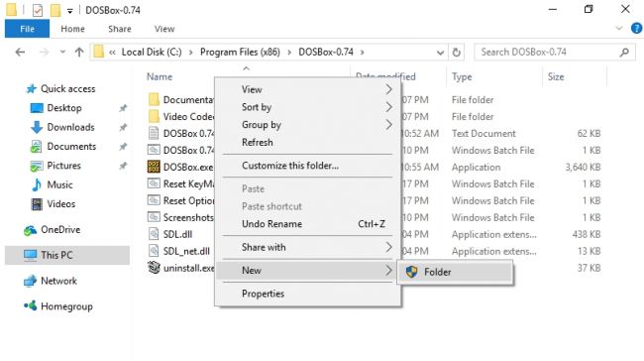Refresh the address bar location
The image size is (644, 361).
pyautogui.click(x=457, y=53)
